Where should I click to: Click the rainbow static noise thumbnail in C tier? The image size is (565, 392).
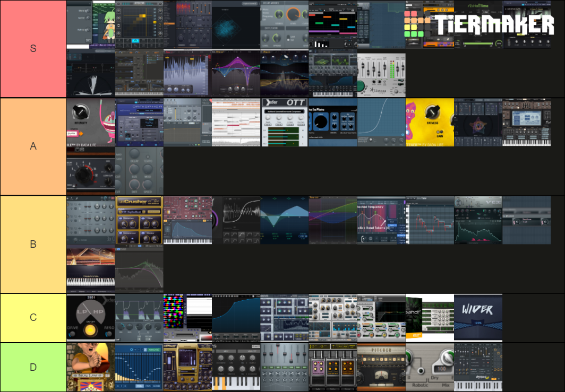coord(187,317)
